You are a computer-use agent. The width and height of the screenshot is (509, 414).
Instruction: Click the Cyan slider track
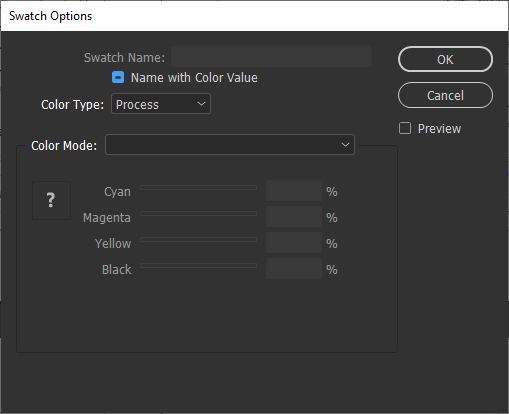coord(199,188)
